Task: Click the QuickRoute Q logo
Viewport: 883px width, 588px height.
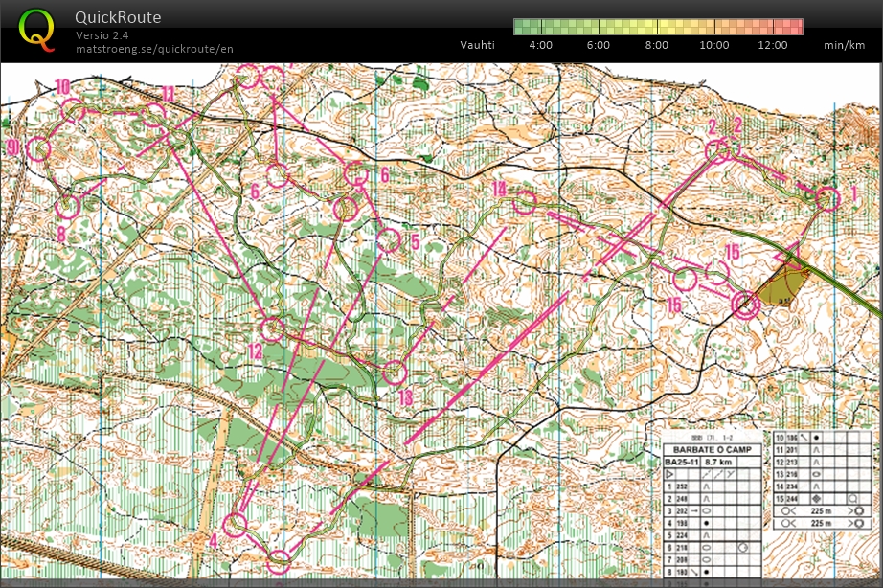Action: (36, 29)
